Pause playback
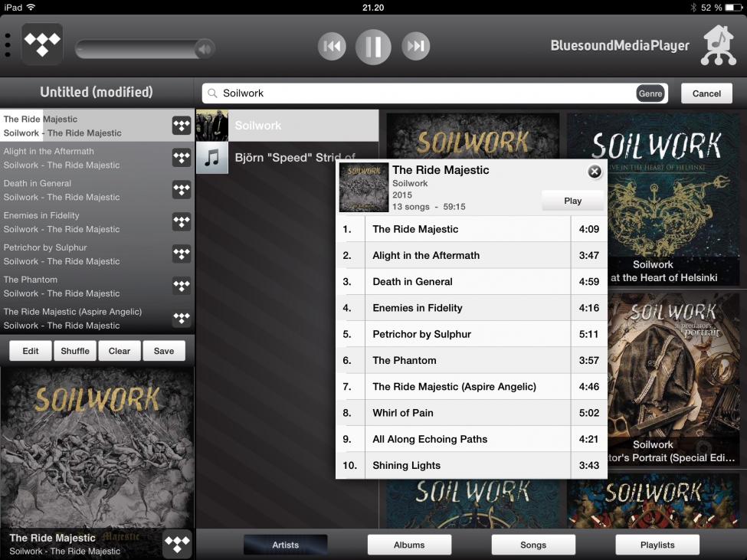Viewport: 747px width, 560px height. point(373,46)
